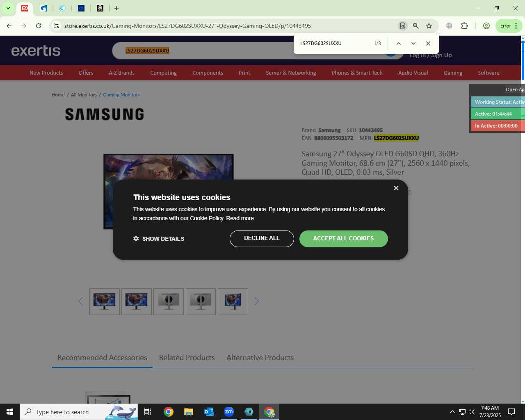
Task: Click DECLINE ALL cookies button
Action: 262,239
